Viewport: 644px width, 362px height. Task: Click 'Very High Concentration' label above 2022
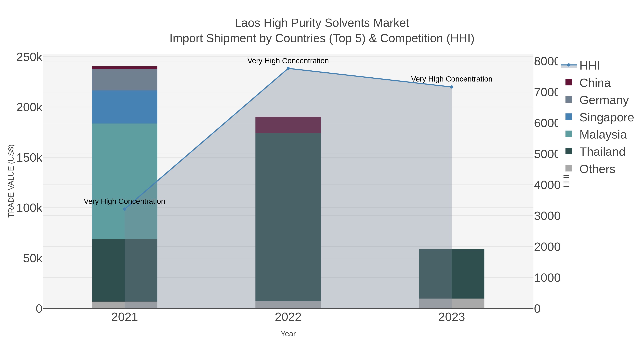(288, 61)
